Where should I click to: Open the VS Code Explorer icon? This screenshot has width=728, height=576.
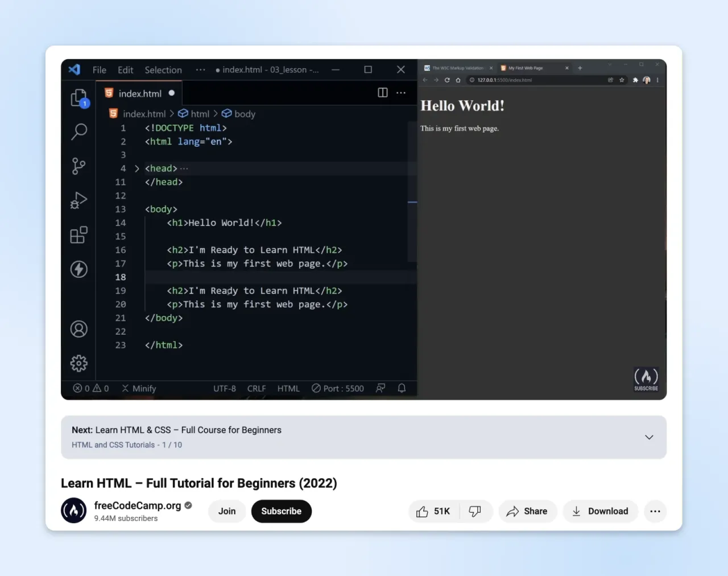79,98
